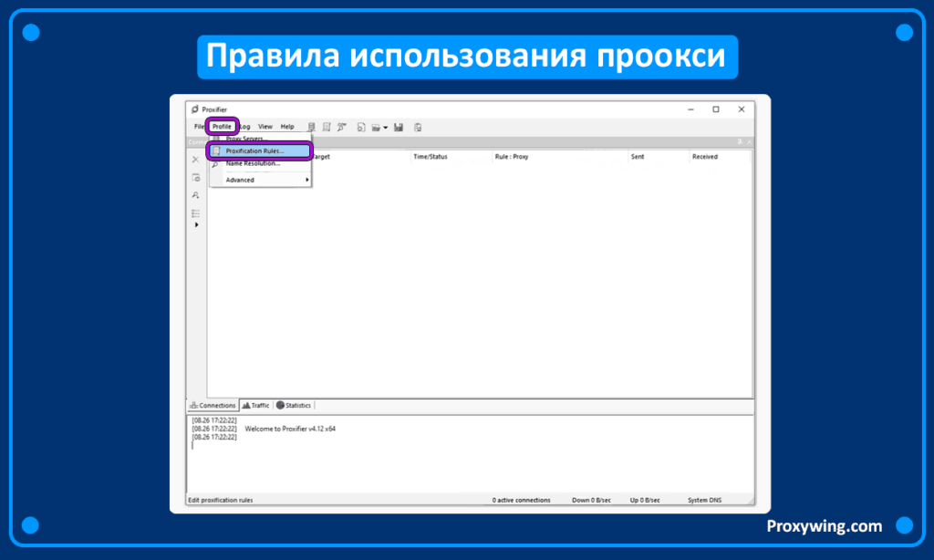Image resolution: width=934 pixels, height=560 pixels.
Task: Switch to the Connections tab
Action: coord(213,406)
